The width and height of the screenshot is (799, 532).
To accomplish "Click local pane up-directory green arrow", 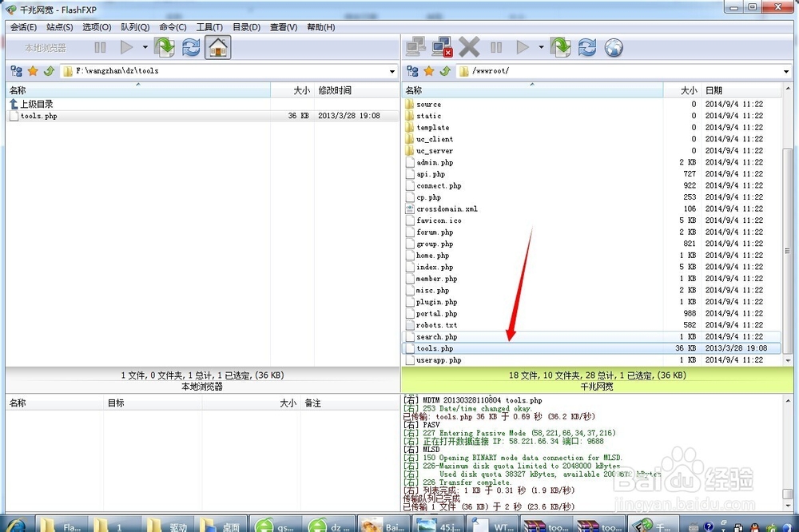I will click(x=50, y=71).
